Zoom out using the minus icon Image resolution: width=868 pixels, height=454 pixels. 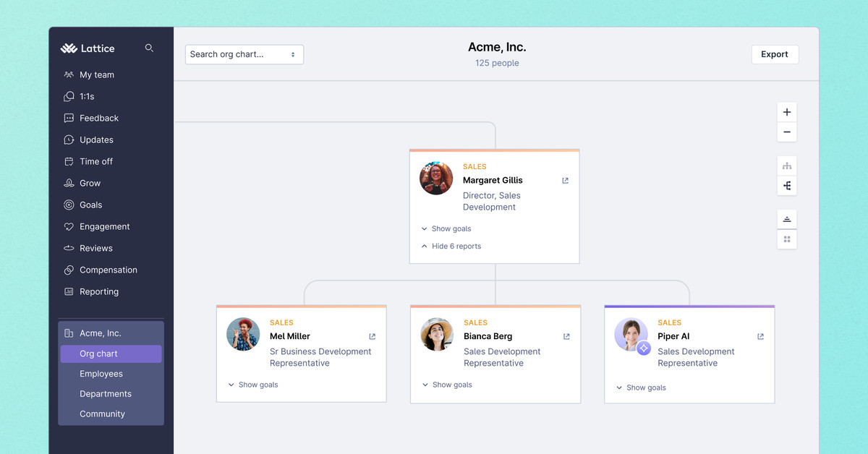[x=786, y=132]
